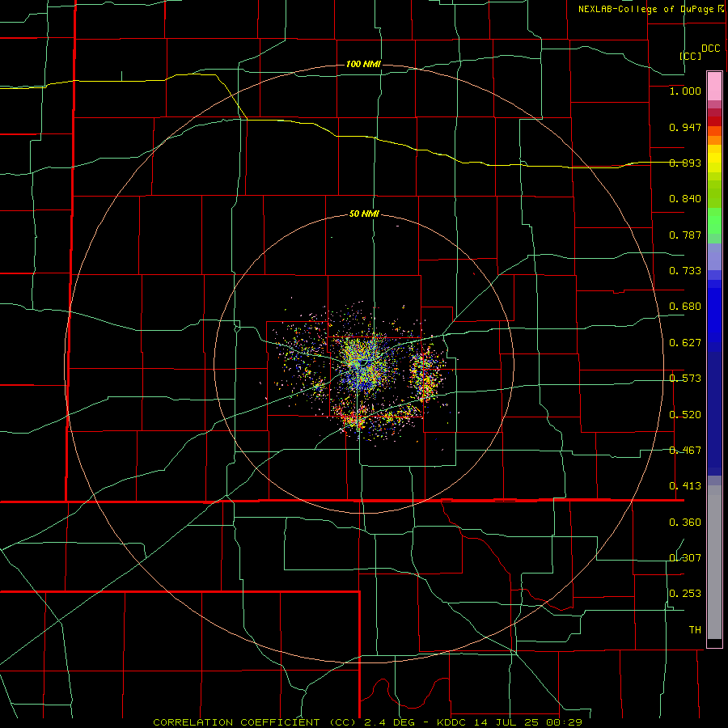This screenshot has width=728, height=728.
Task: Click the 0.627 color scale label
Action: tap(685, 343)
